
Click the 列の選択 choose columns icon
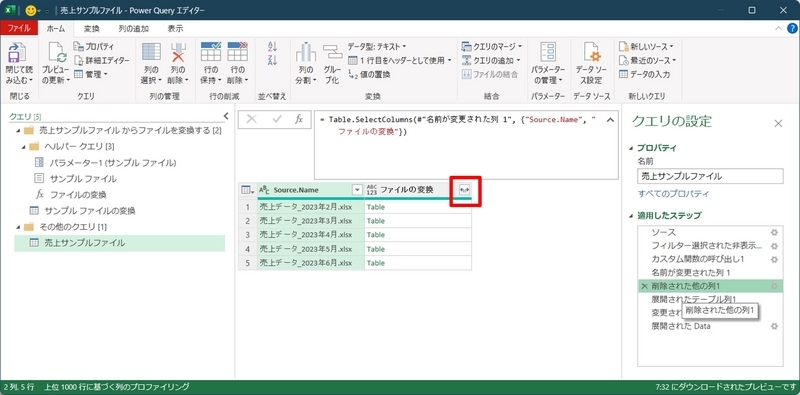point(151,52)
